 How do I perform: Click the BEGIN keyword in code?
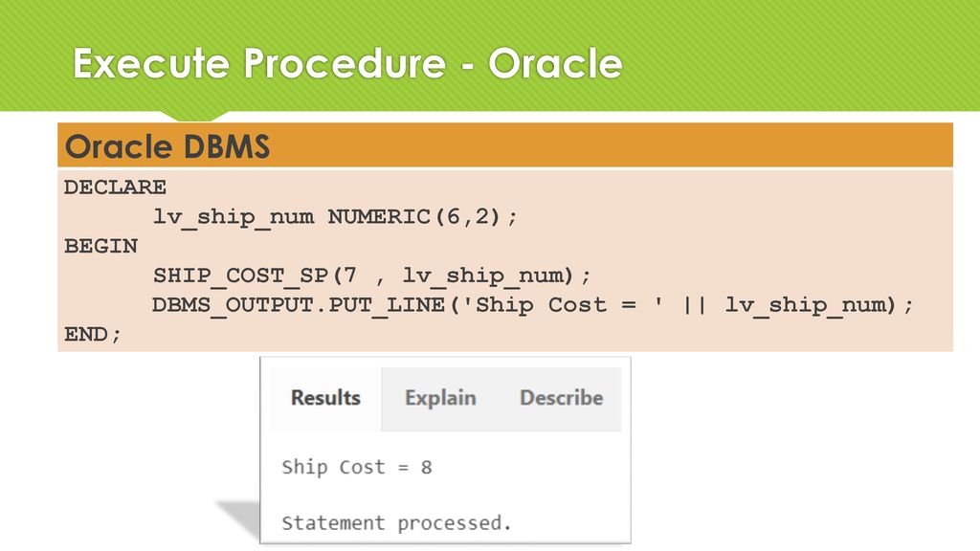[x=100, y=246]
